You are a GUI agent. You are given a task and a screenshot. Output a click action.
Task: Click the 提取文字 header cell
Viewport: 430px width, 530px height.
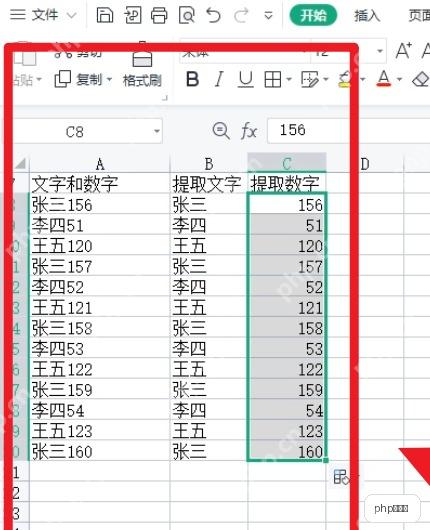click(x=209, y=183)
